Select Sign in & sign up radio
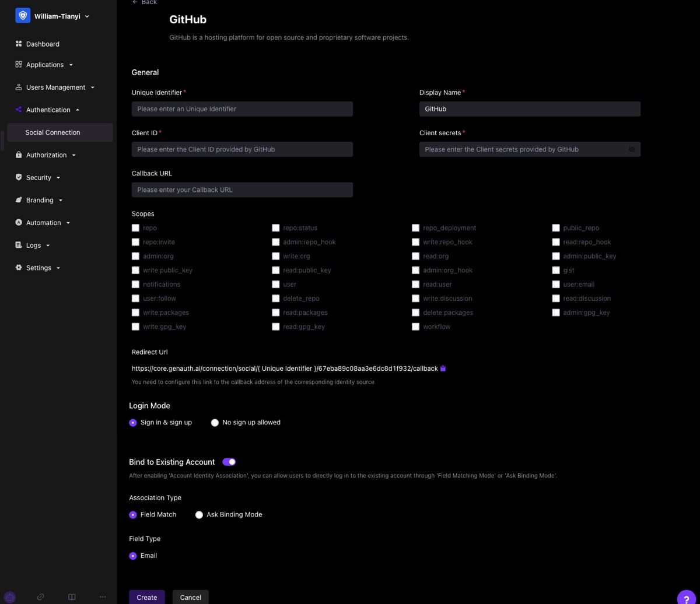Image resolution: width=700 pixels, height=604 pixels. 133,423
